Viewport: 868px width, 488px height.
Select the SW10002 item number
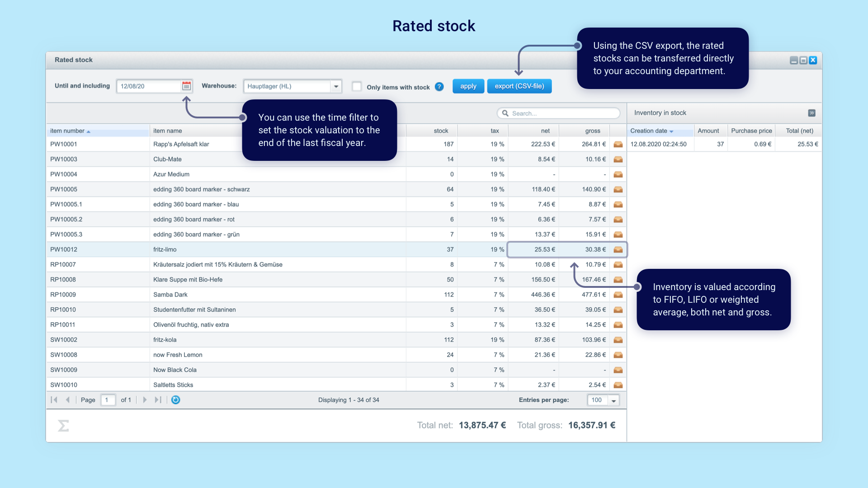(64, 340)
